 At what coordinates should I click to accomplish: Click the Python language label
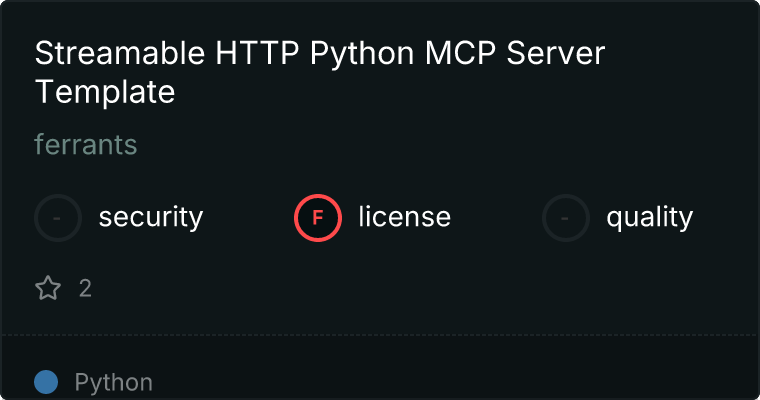tap(114, 382)
